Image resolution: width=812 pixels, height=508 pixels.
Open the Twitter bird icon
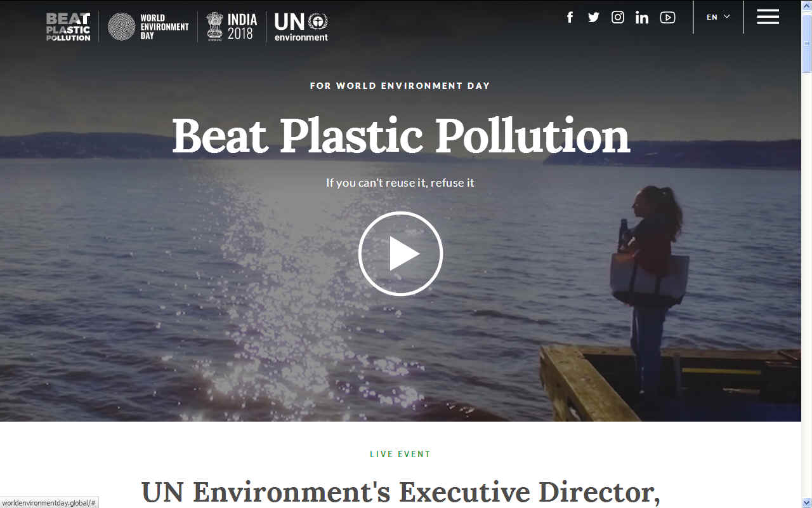click(x=594, y=17)
